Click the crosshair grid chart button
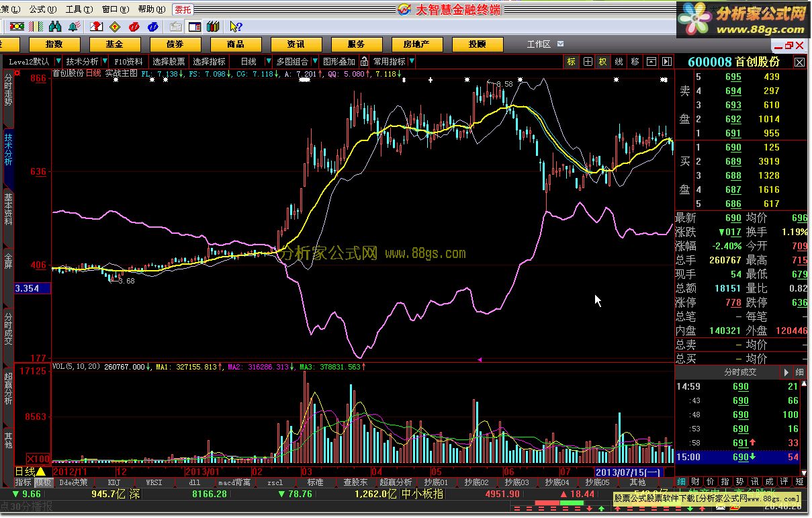The height and width of the screenshot is (518, 812). (588, 61)
